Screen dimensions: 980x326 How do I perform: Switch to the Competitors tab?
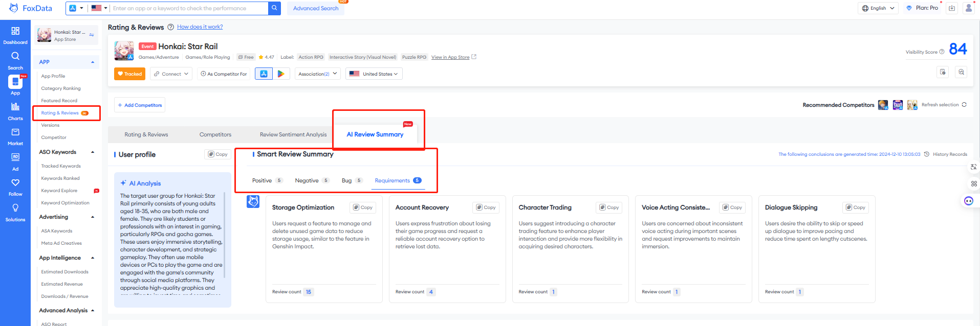[x=215, y=135]
